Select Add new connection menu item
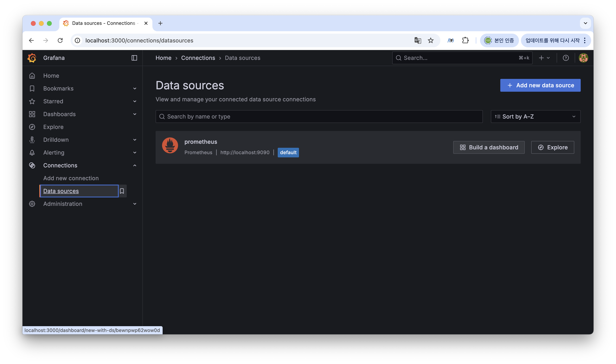616x364 pixels. [x=71, y=178]
